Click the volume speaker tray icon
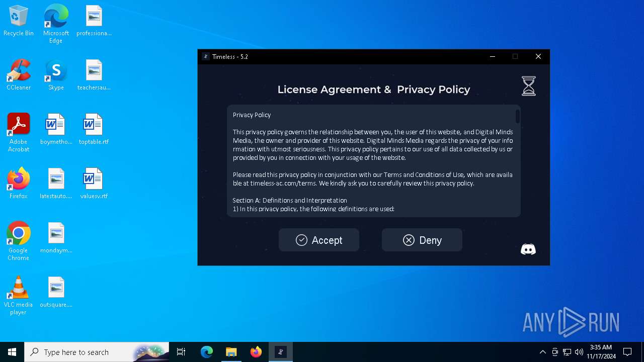The width and height of the screenshot is (644, 362). (x=579, y=352)
